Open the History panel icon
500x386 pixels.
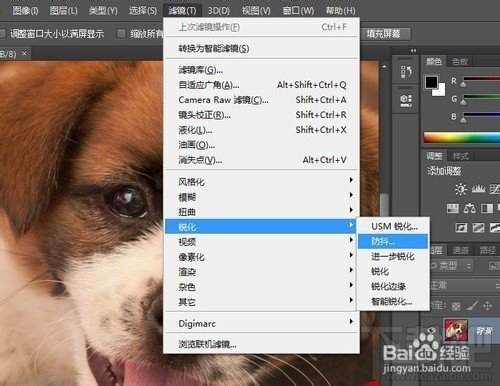(406, 72)
